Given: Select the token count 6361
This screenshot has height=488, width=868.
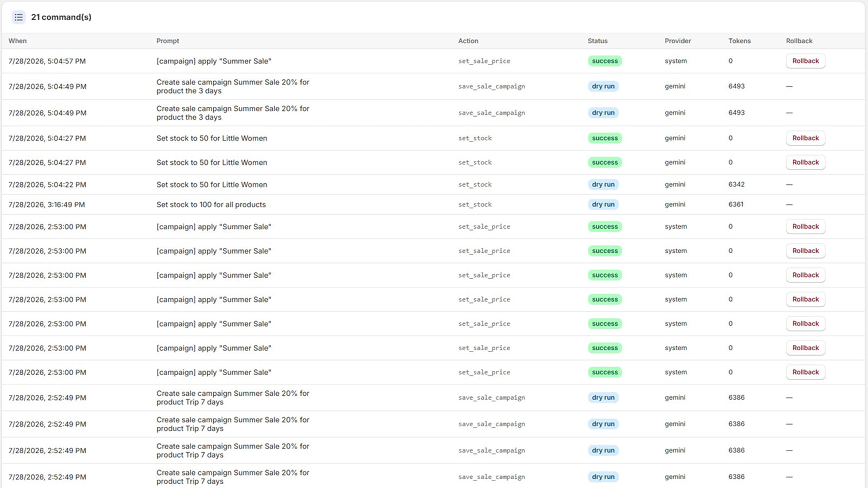Looking at the screenshot, I should pyautogui.click(x=736, y=204).
